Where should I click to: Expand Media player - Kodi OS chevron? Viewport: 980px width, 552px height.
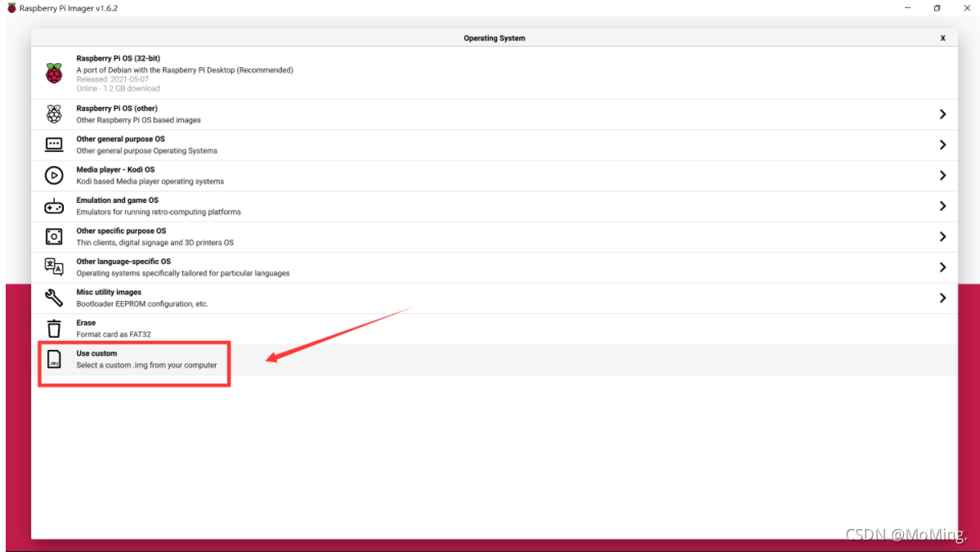point(942,176)
